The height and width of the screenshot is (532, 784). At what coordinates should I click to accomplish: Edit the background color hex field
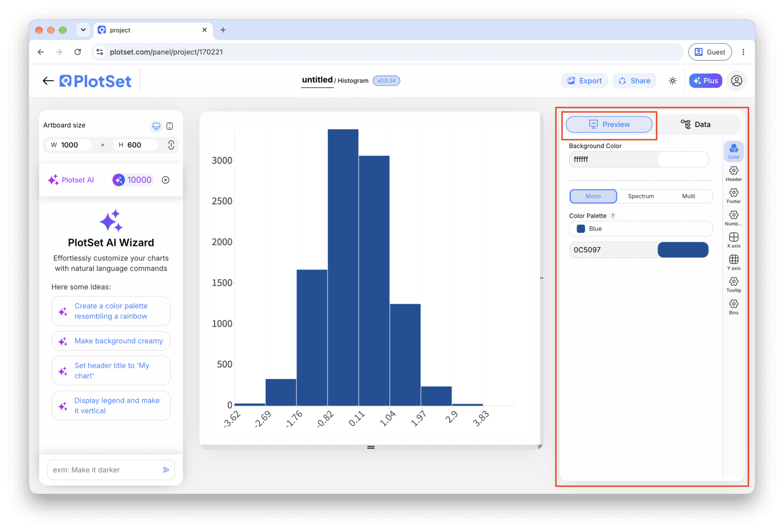pos(613,159)
